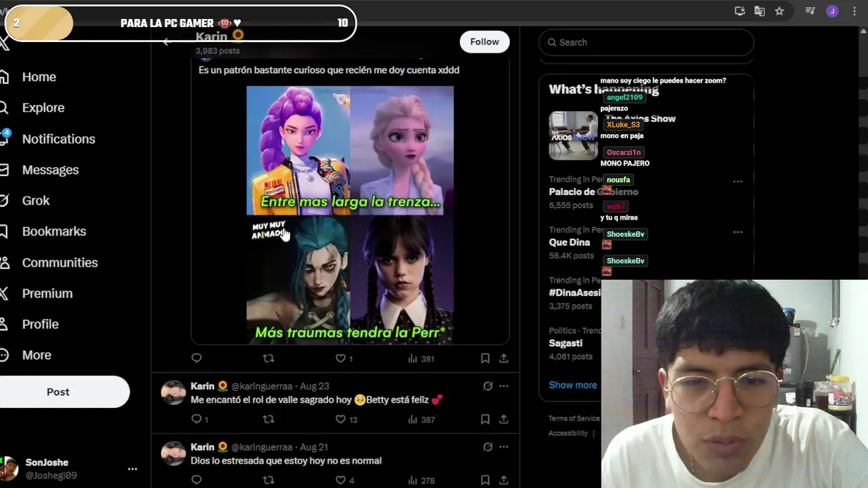The height and width of the screenshot is (488, 868).
Task: Open the Chrome profile J avatar
Action: pyautogui.click(x=832, y=11)
